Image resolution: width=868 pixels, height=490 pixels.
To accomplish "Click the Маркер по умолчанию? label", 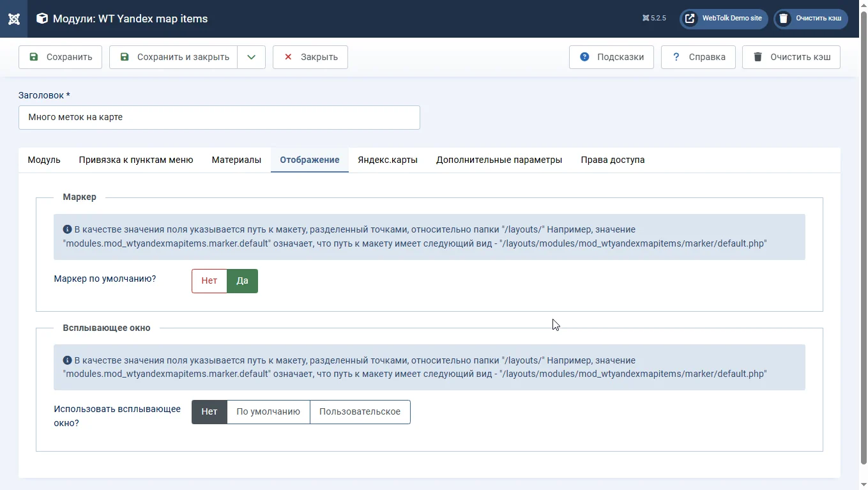I will point(105,279).
